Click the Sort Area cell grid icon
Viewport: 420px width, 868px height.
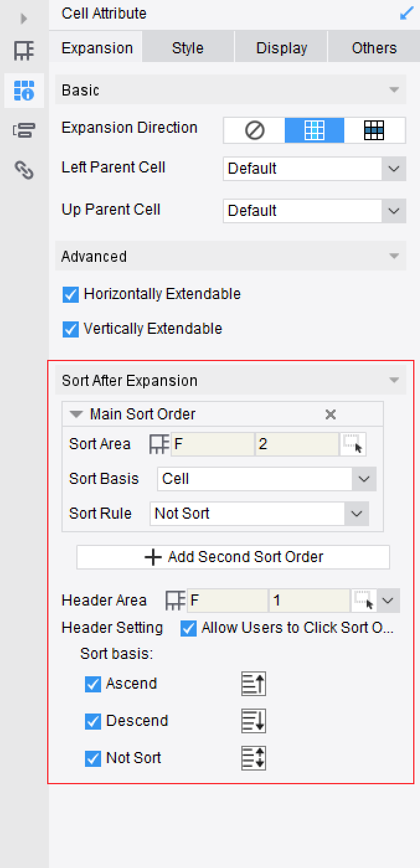click(x=159, y=444)
